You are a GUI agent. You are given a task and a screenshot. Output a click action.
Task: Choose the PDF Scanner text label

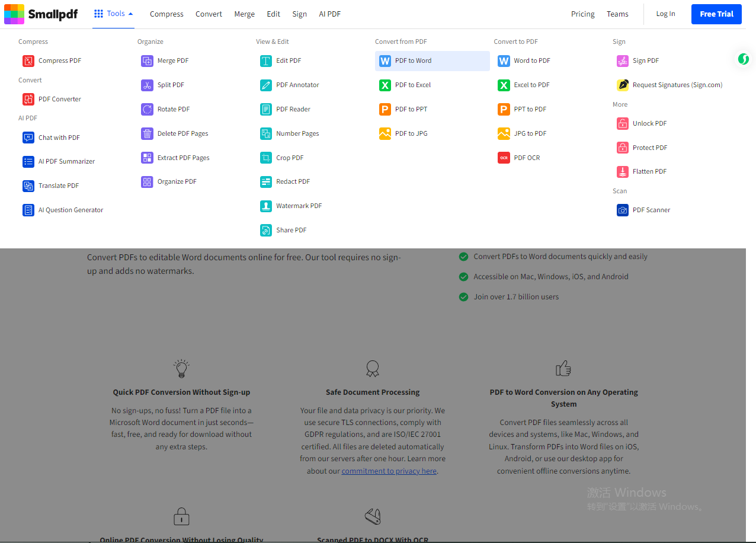coord(652,210)
